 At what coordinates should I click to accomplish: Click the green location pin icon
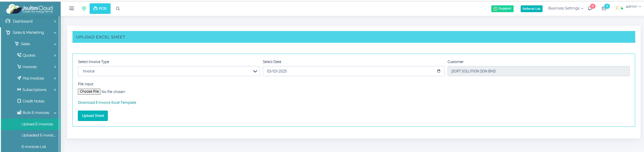[84, 8]
